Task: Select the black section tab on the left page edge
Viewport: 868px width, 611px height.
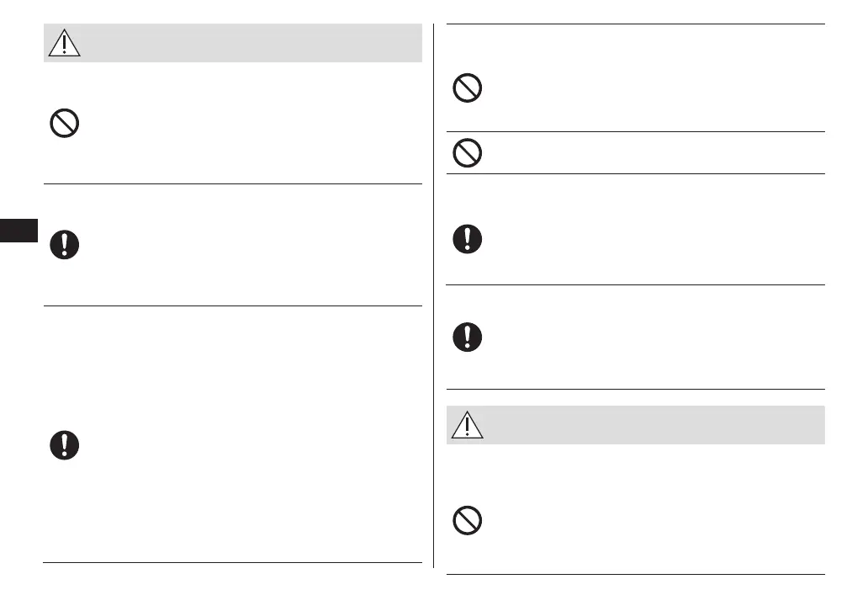Action: [x=19, y=231]
